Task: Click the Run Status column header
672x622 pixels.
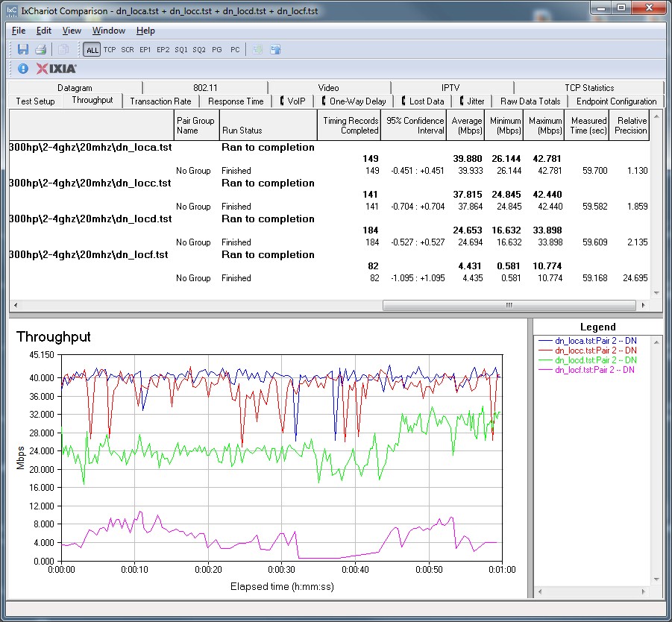Action: click(x=269, y=125)
